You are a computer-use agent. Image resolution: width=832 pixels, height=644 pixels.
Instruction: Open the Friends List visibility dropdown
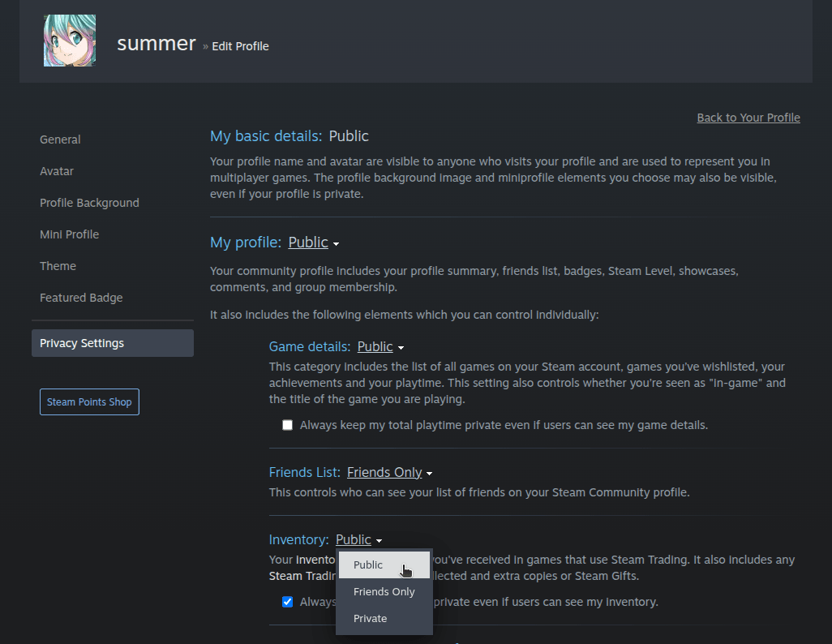point(389,472)
